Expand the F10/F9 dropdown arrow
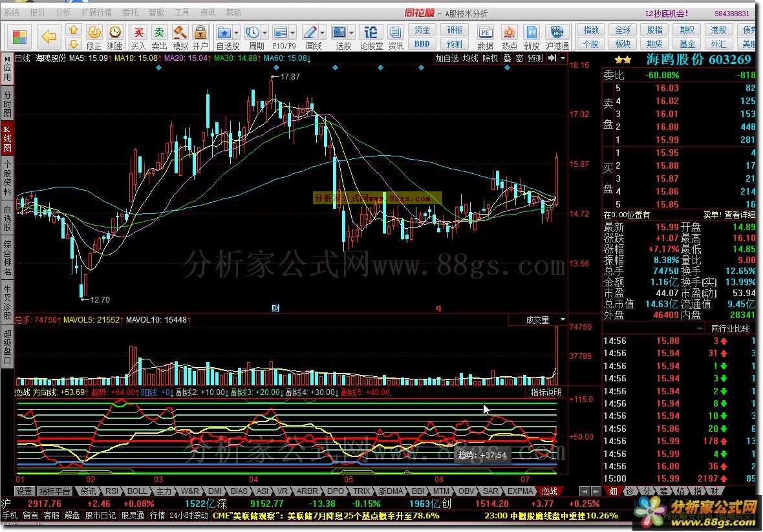The image size is (763, 532). coord(292,33)
